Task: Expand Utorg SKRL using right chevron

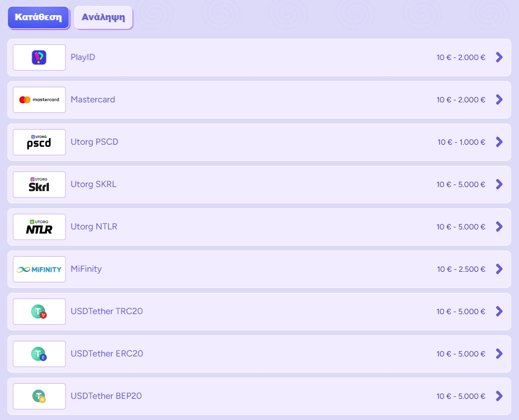Action: tap(499, 185)
